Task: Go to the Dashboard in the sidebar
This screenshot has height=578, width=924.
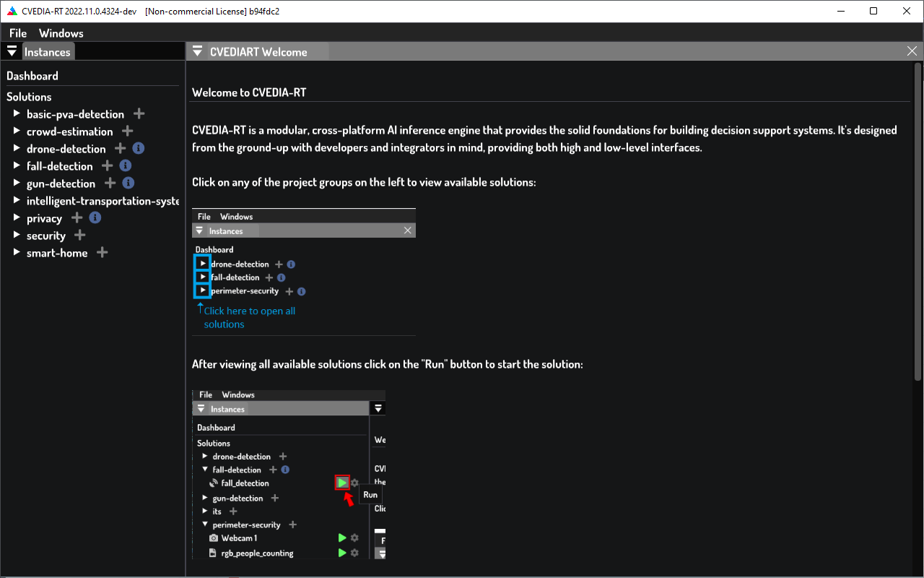Action: (32, 76)
